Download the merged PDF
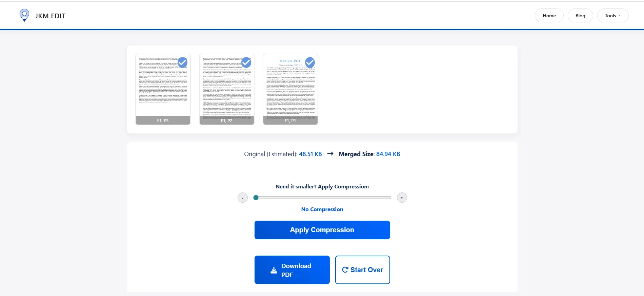Screen dimensions: 644x296 click(292, 270)
